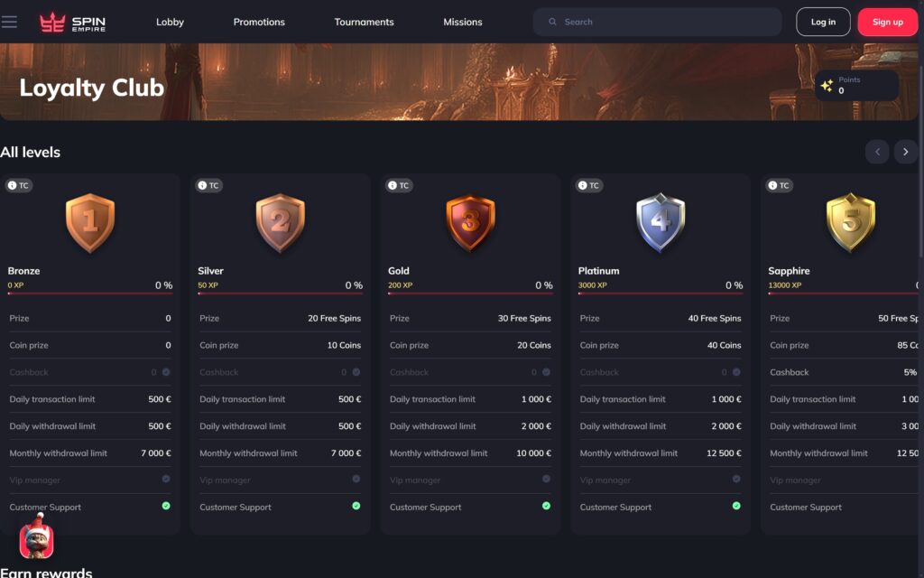This screenshot has height=578, width=924.
Task: Click the Spin Empire logo
Action: click(72, 22)
